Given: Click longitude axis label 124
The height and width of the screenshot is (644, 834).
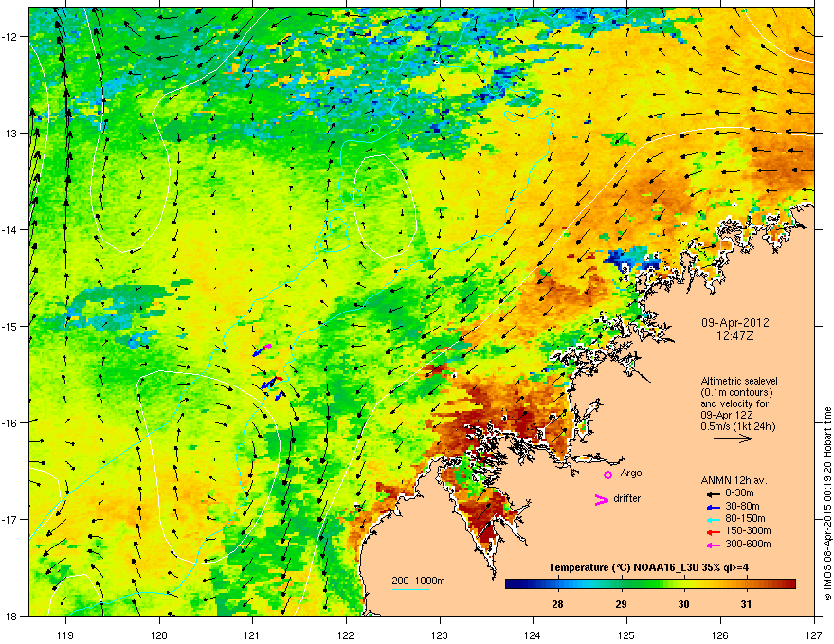Looking at the screenshot, I should (x=533, y=635).
